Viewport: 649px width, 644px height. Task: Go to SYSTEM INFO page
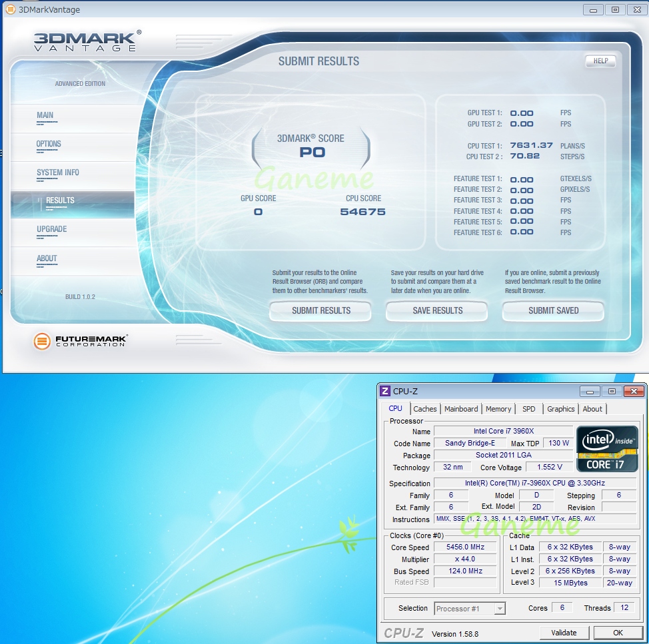73,176
